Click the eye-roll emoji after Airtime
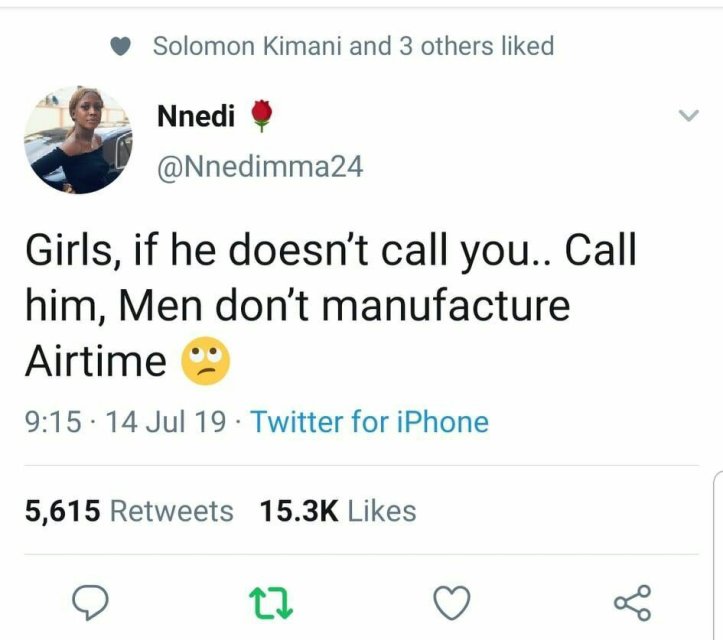This screenshot has width=723, height=640. point(204,361)
